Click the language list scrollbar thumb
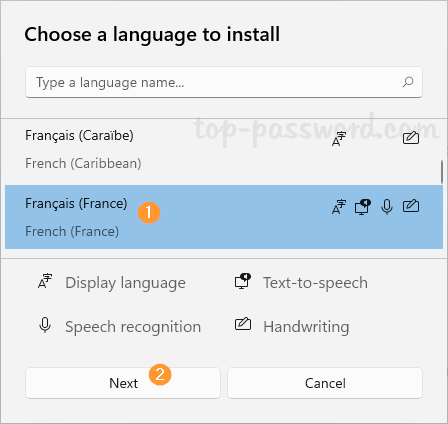This screenshot has width=448, height=424. [x=442, y=172]
